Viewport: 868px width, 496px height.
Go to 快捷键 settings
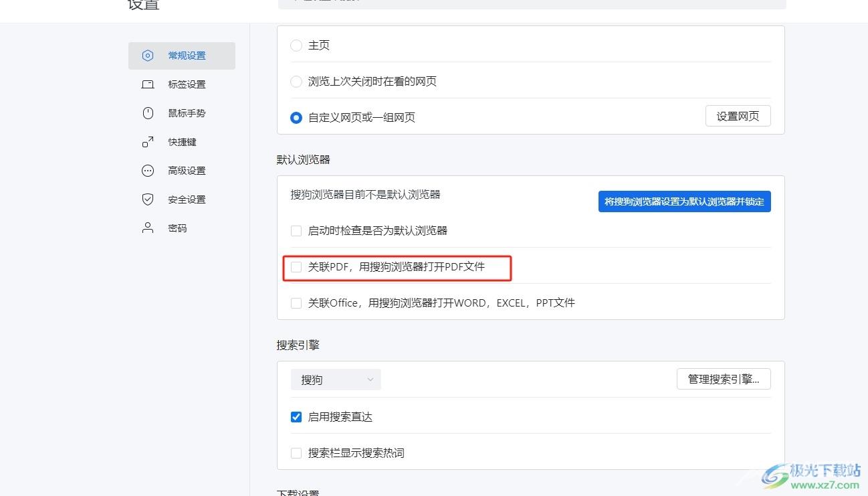click(x=182, y=142)
